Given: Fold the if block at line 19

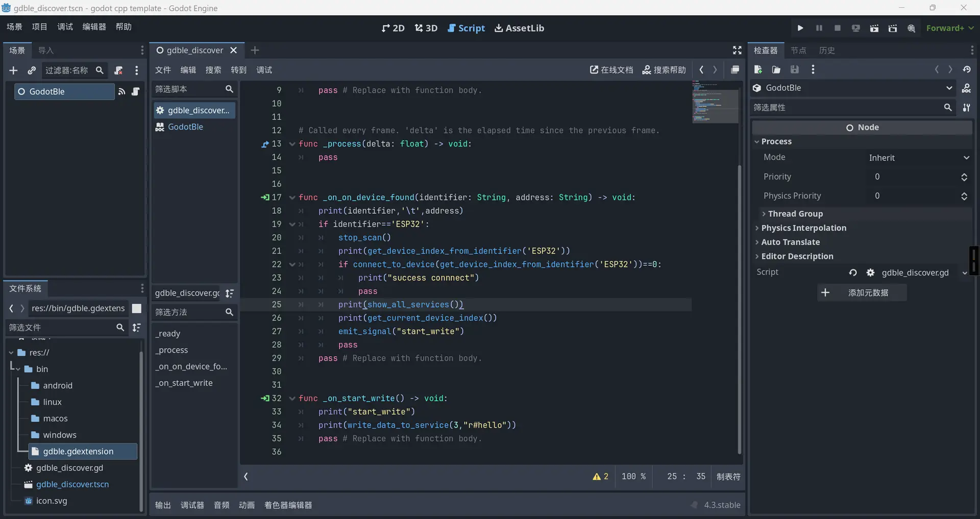Looking at the screenshot, I should click(292, 224).
